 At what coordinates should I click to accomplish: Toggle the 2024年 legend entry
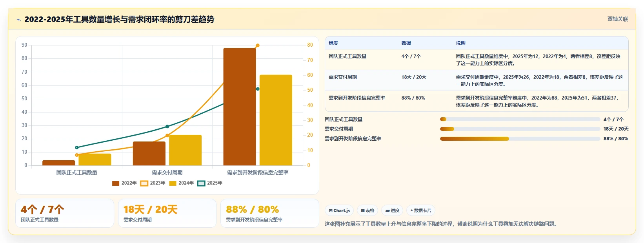(182, 183)
